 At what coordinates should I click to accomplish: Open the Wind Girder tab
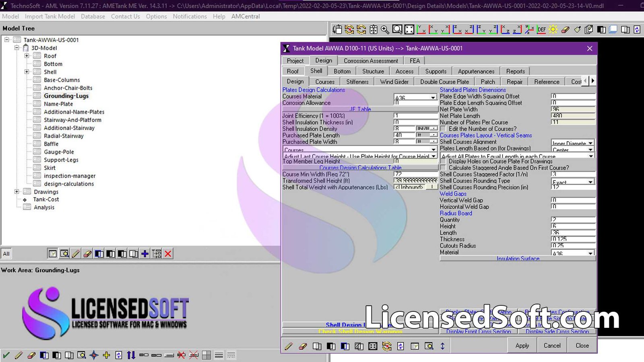pos(394,82)
